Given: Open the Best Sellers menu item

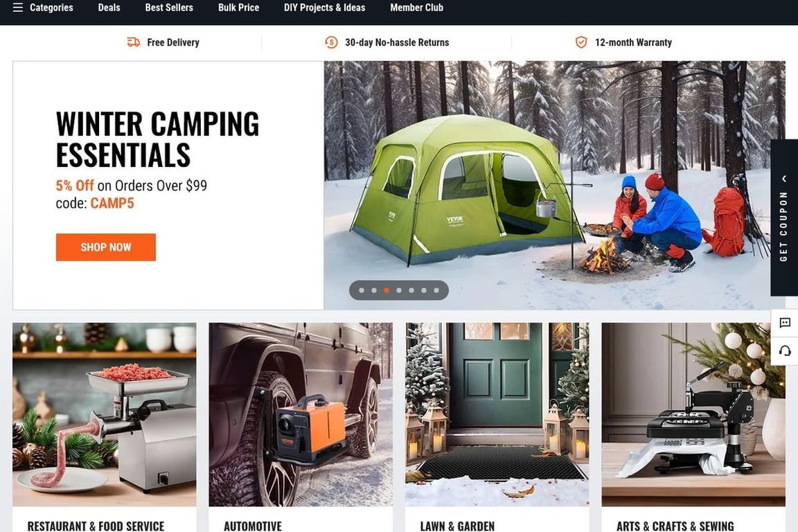Looking at the screenshot, I should click(x=169, y=8).
